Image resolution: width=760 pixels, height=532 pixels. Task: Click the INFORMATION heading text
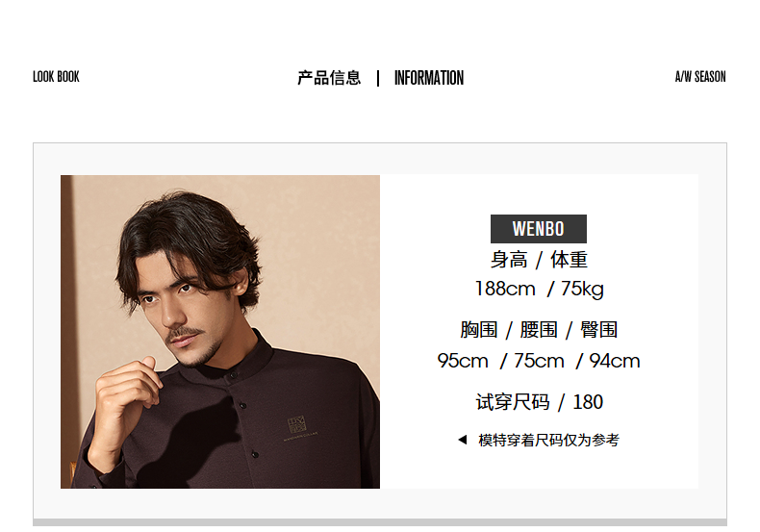pos(429,78)
